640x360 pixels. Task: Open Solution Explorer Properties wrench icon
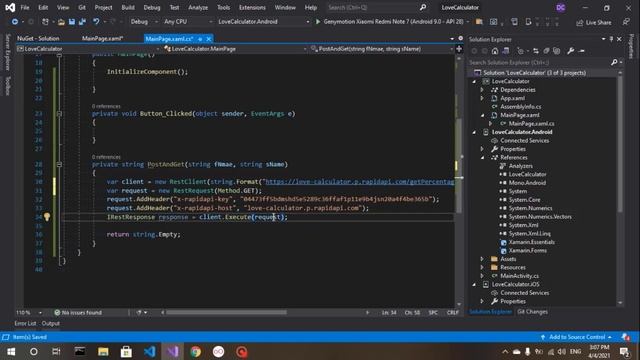pyautogui.click(x=571, y=51)
